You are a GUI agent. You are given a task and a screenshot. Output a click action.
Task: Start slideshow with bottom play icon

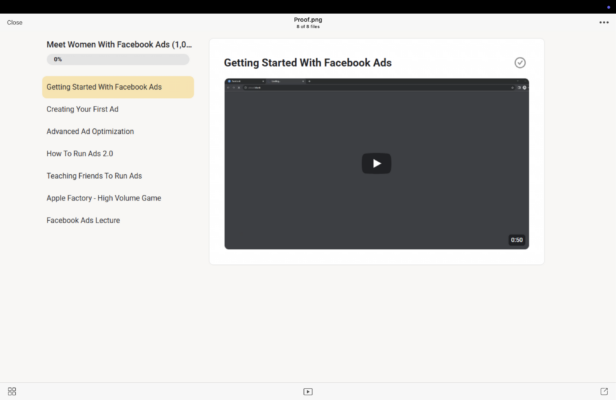pyautogui.click(x=308, y=391)
